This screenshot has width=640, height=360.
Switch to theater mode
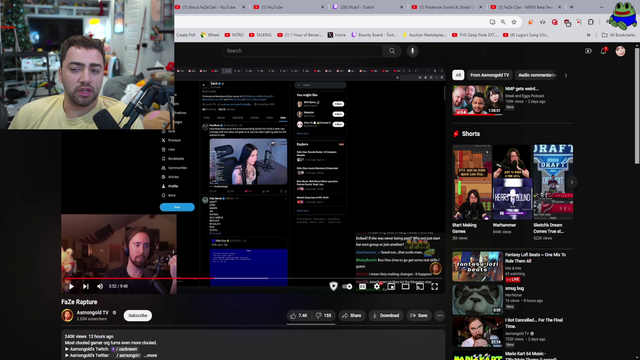pyautogui.click(x=405, y=287)
